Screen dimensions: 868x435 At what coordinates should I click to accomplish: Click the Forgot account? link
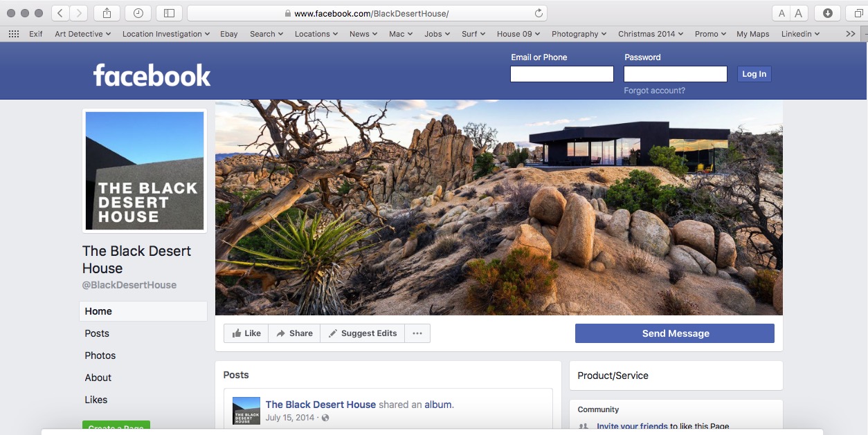coord(654,91)
